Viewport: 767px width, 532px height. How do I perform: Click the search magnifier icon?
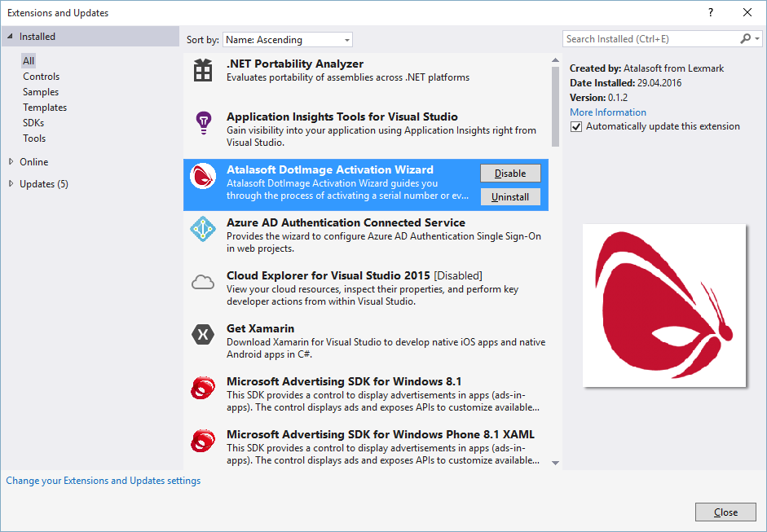(x=746, y=38)
